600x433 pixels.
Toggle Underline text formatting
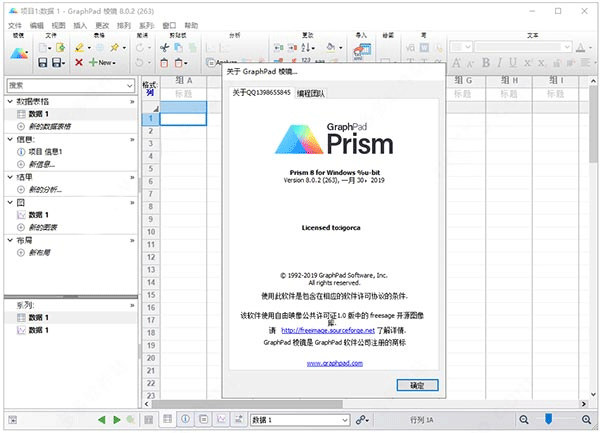[513, 63]
